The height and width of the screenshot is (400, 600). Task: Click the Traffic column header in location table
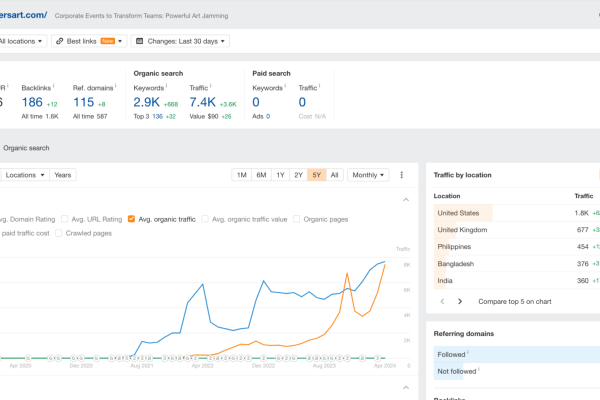(x=584, y=196)
